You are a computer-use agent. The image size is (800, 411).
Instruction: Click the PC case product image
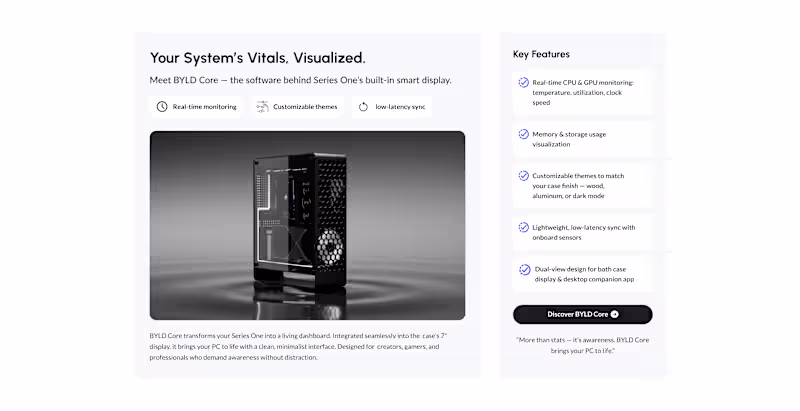tap(307, 225)
